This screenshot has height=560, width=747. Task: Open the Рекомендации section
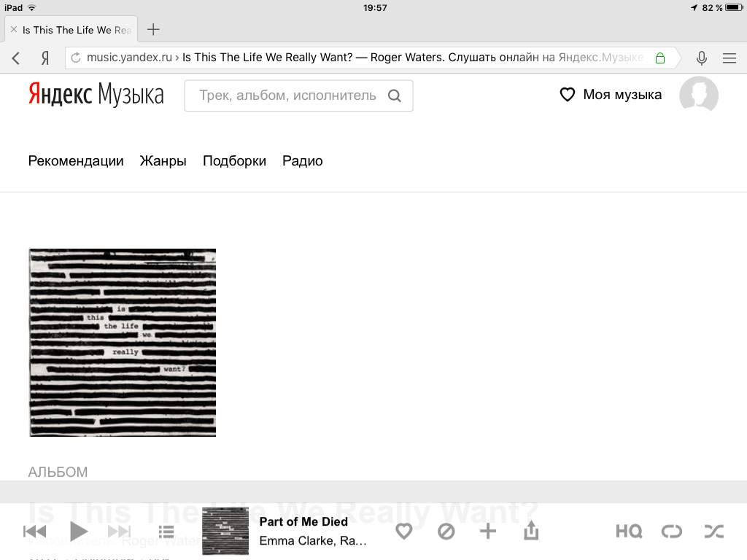pos(76,161)
